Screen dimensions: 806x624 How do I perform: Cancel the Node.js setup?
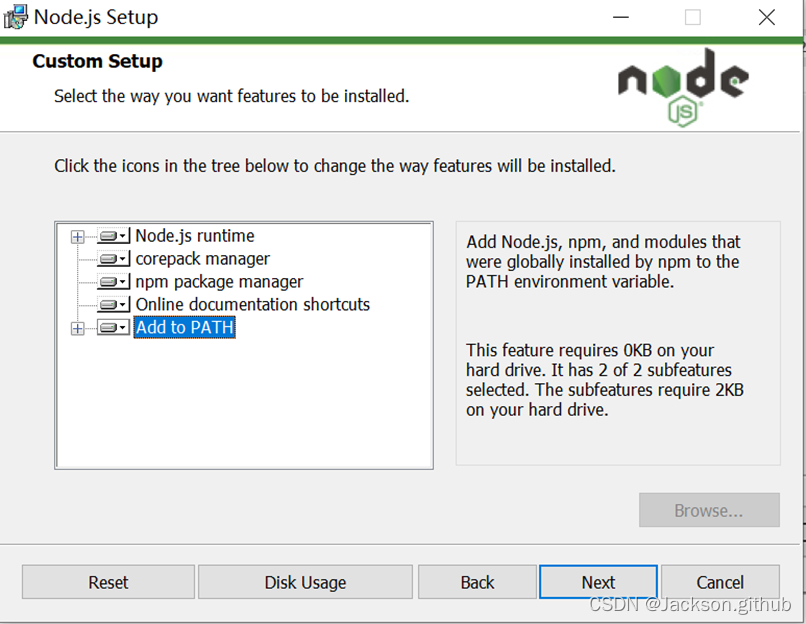(x=719, y=582)
